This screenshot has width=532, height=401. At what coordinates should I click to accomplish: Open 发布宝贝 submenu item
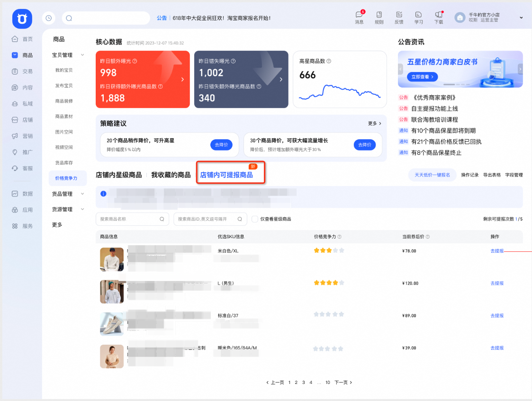[64, 86]
